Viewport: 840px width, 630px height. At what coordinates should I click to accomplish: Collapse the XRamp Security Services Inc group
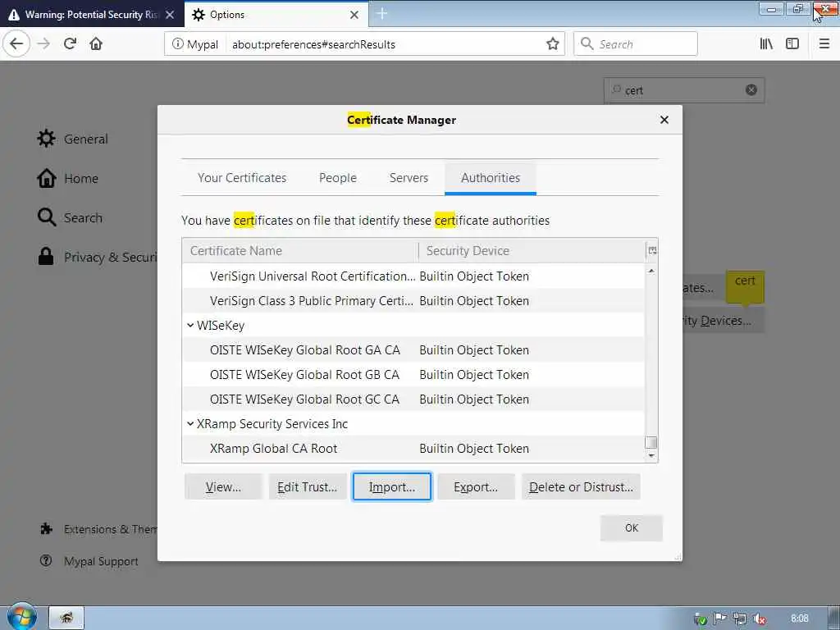[190, 424]
